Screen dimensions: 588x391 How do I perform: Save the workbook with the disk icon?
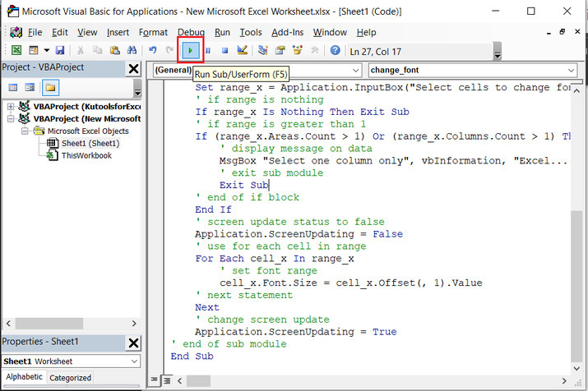(60, 50)
